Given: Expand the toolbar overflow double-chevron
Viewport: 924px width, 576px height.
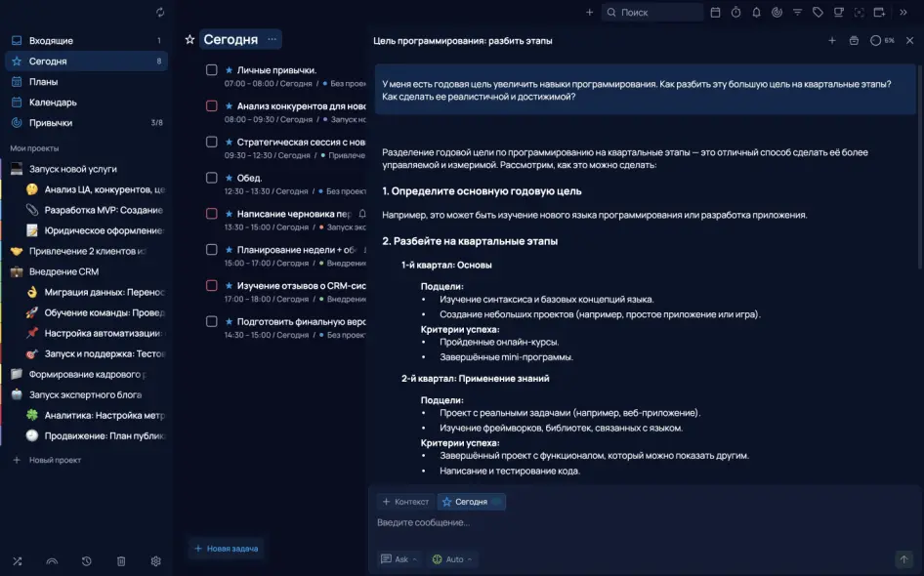Looking at the screenshot, I should pyautogui.click(x=903, y=13).
